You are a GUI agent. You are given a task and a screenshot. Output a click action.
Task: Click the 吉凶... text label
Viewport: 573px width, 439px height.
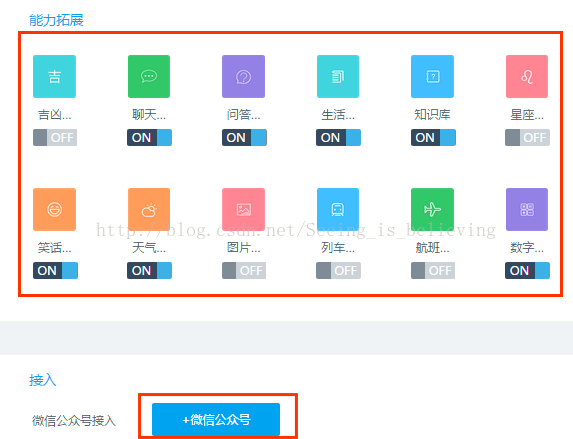tap(55, 115)
